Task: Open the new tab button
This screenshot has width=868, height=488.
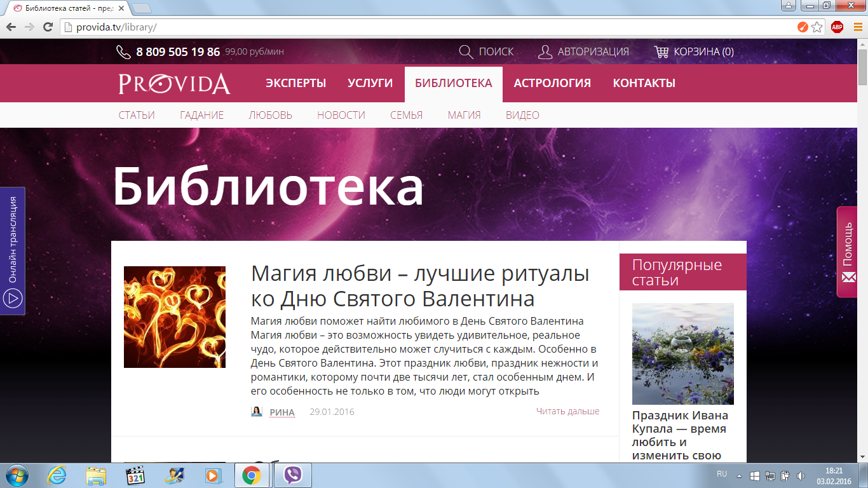Action: pos(141,8)
